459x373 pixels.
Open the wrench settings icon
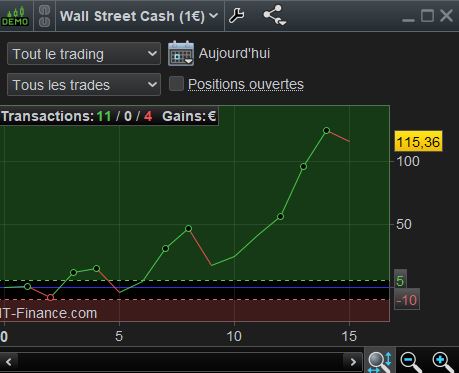[x=237, y=16]
